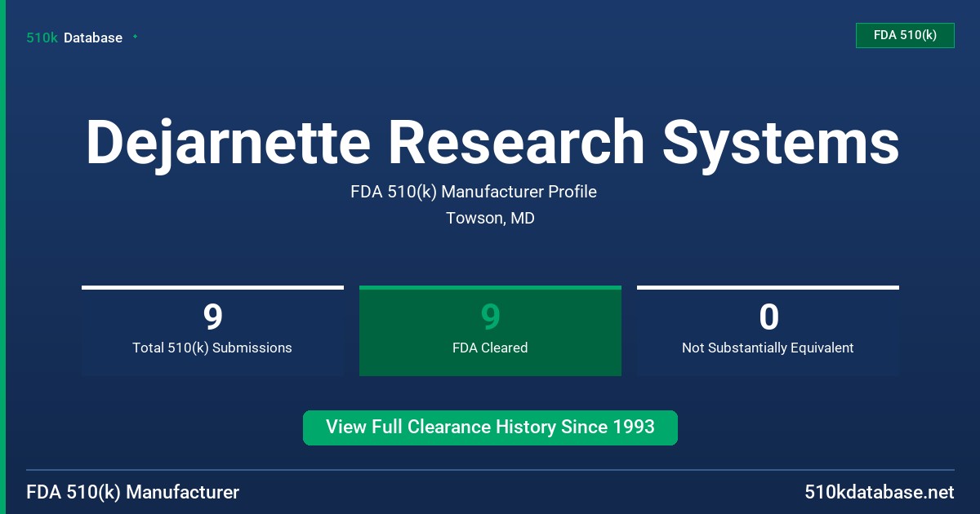Click the 510k Database logo text
The height and width of the screenshot is (514, 980).
coord(74,38)
